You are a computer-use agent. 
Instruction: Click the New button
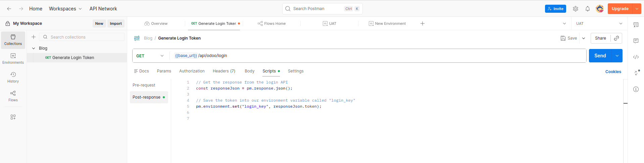(x=99, y=23)
